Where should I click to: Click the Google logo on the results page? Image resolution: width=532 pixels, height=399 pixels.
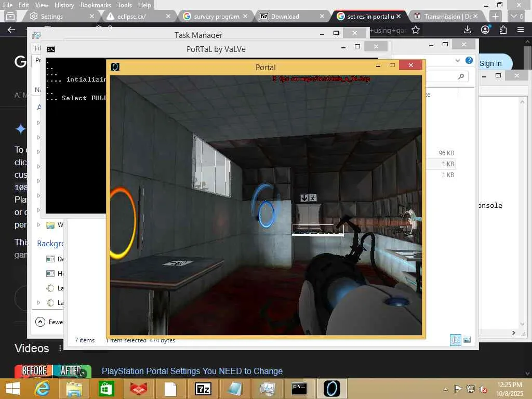pyautogui.click(x=20, y=62)
